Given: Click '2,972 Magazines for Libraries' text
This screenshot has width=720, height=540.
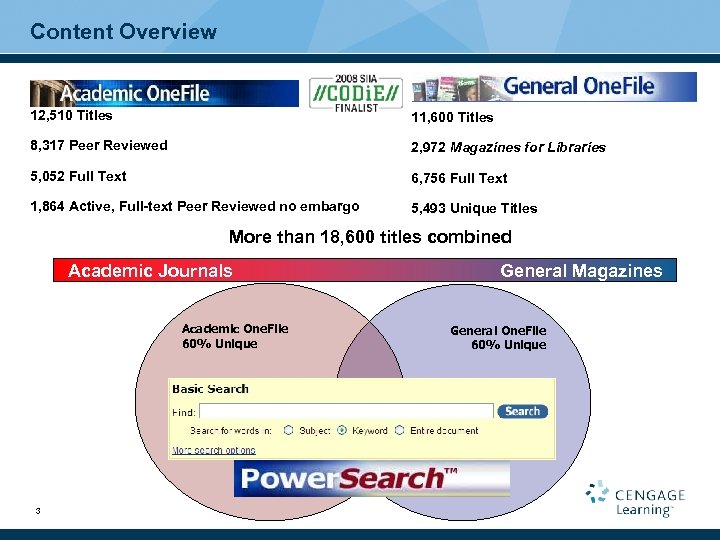Looking at the screenshot, I should click(508, 147).
